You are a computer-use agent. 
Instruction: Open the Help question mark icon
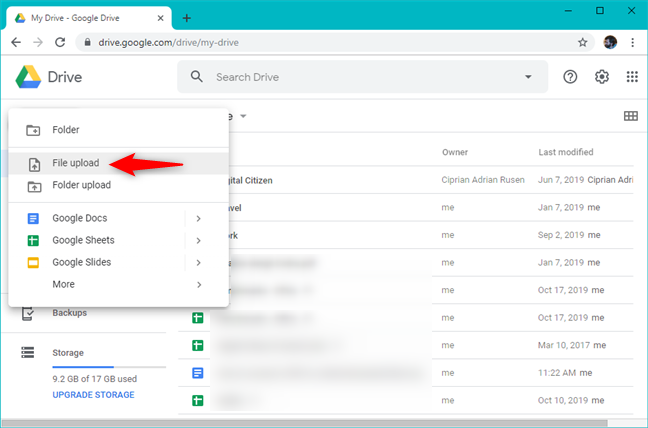pyautogui.click(x=570, y=77)
